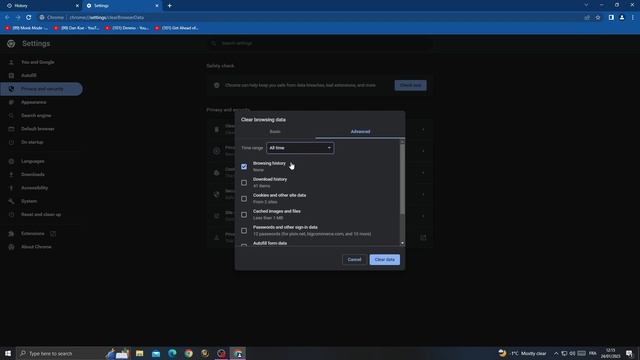Check Cached images and files checkbox
The width and height of the screenshot is (640, 360).
point(244,214)
